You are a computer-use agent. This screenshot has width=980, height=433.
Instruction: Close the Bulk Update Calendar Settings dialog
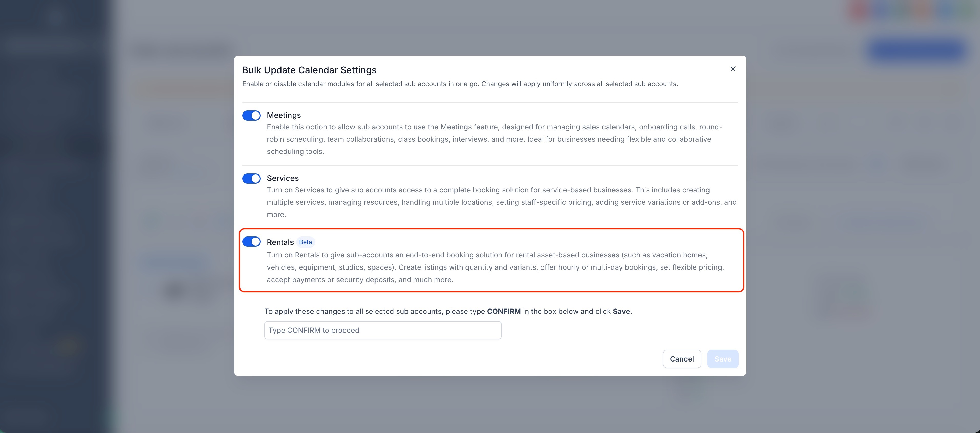[x=733, y=69]
